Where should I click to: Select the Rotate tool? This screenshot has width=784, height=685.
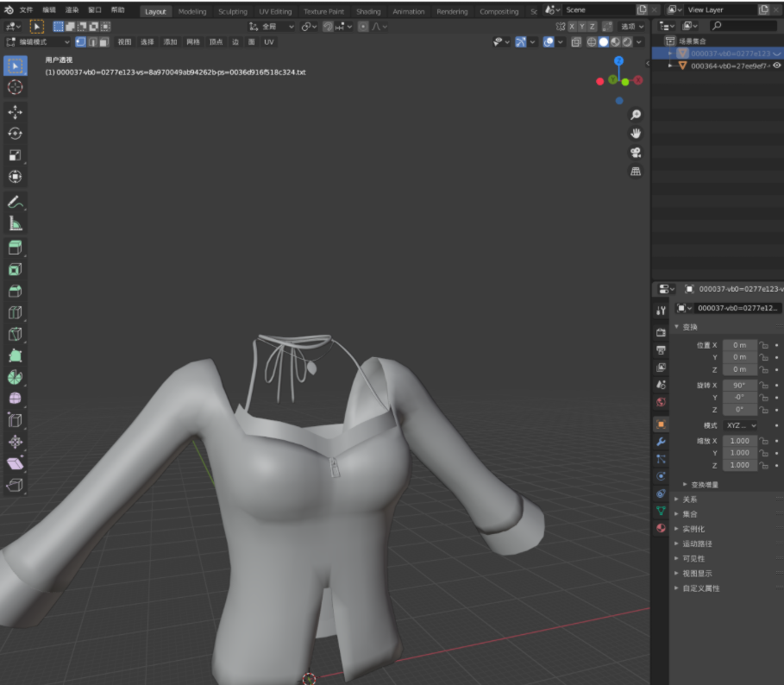15,134
